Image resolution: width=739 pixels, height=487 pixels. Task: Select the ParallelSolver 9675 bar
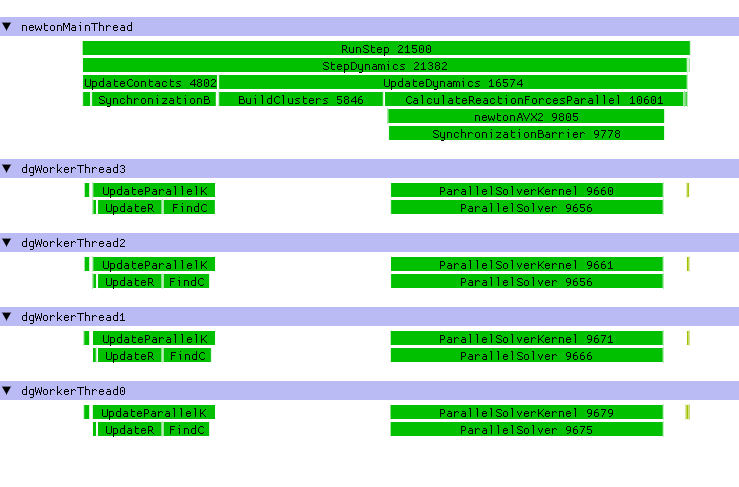pyautogui.click(x=526, y=430)
